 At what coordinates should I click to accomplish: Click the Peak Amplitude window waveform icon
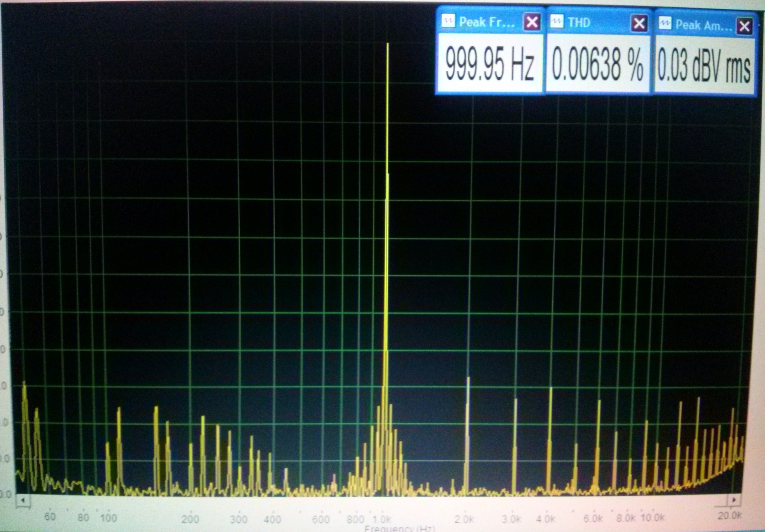click(x=665, y=24)
